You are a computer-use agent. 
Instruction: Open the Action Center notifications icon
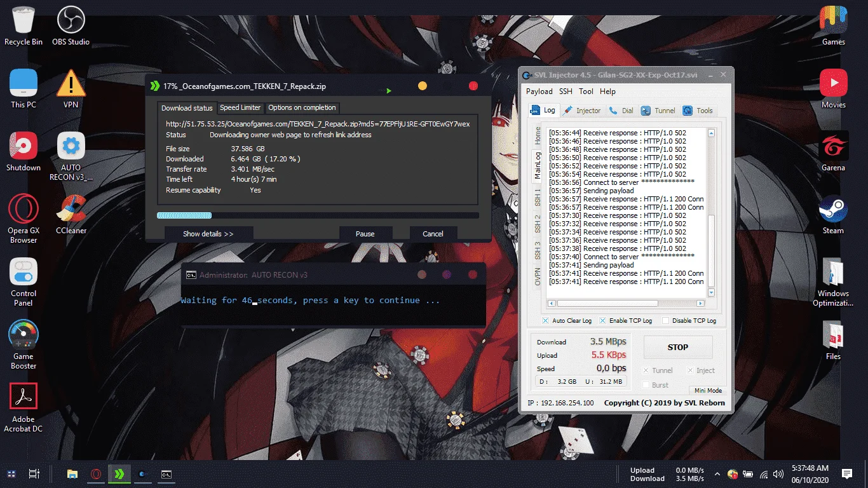[x=846, y=474]
